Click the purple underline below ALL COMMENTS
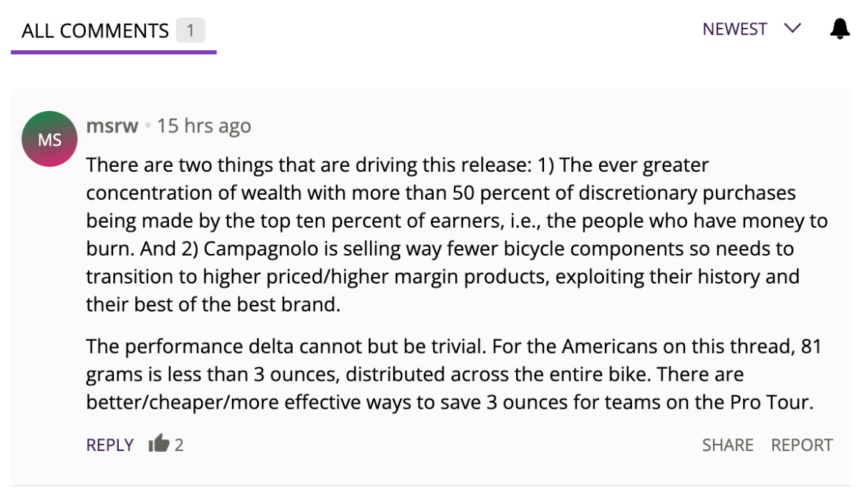The image size is (859, 504). click(113, 52)
